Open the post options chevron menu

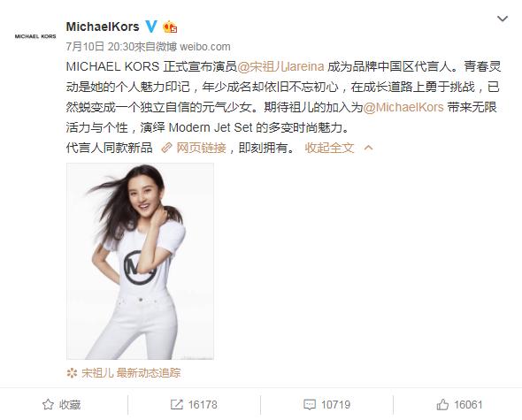(502, 19)
